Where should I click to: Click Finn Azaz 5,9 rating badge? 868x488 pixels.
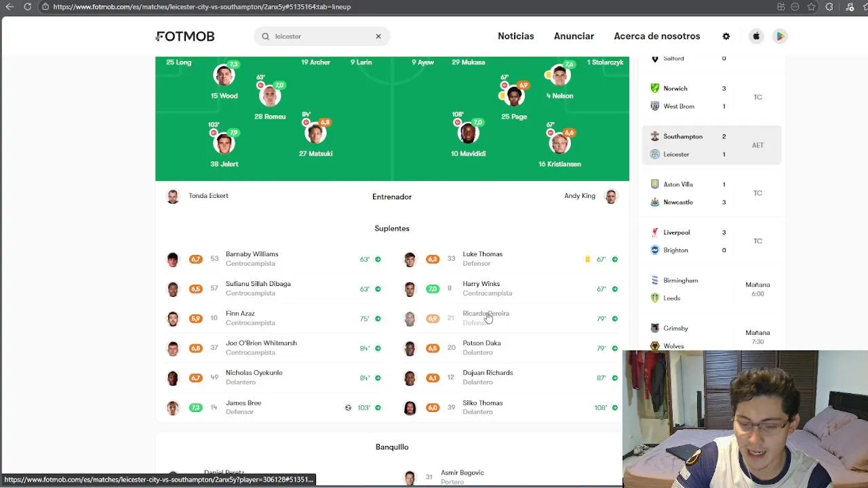click(195, 319)
